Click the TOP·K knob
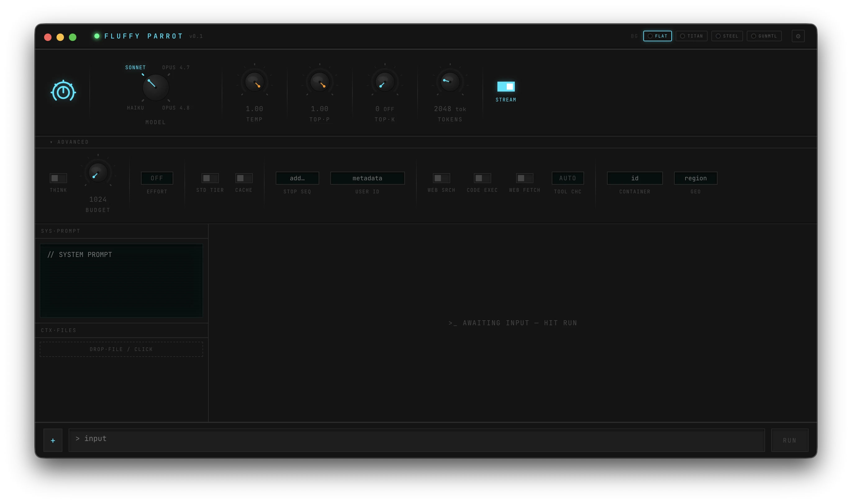The height and width of the screenshot is (504, 852). 385,82
